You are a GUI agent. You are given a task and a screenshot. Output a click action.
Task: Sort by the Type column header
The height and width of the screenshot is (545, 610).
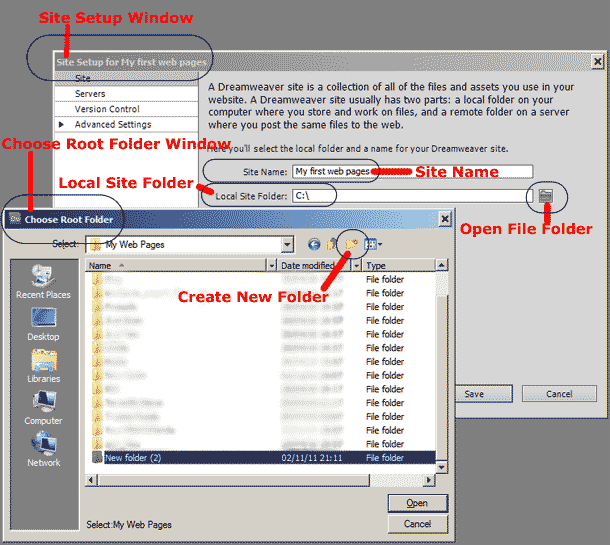click(399, 266)
